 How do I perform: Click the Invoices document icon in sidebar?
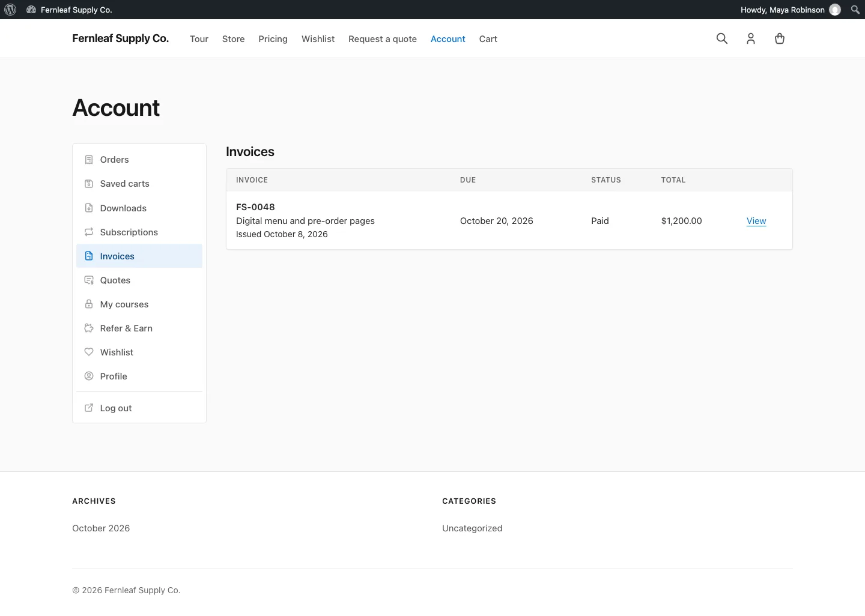(x=89, y=256)
